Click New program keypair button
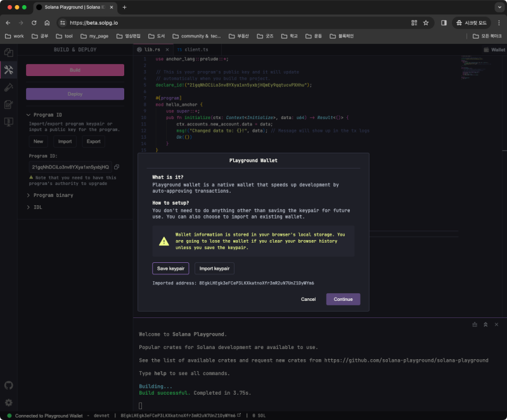Viewport: 507px width, 420px height. 38,141
